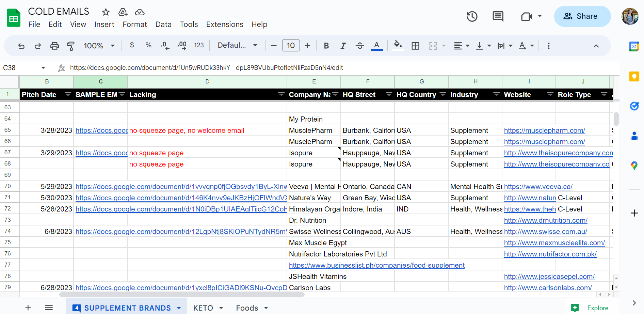Print the spreadsheet with printer icon
This screenshot has width=644, height=314.
[54, 46]
